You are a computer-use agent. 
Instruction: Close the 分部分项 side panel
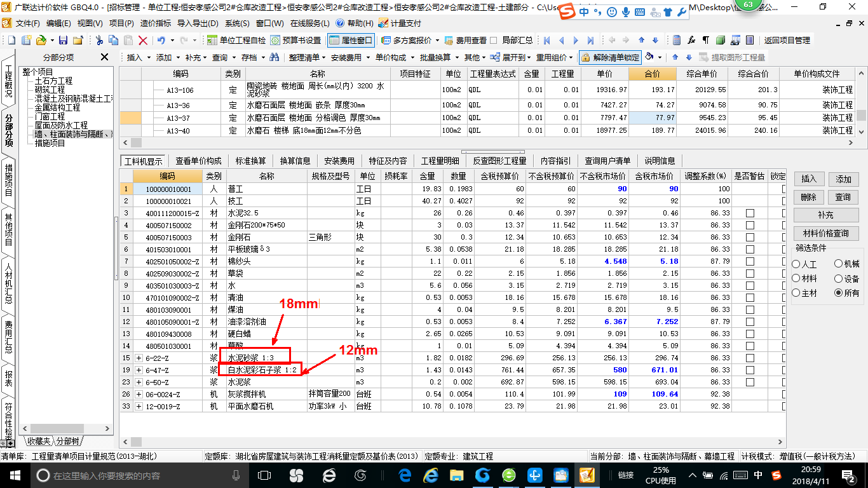[105, 57]
